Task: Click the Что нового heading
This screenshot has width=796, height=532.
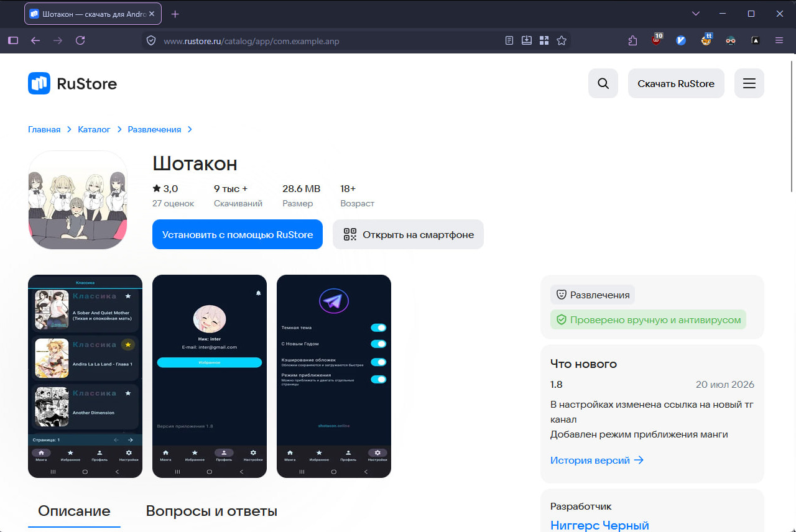Action: (x=583, y=364)
